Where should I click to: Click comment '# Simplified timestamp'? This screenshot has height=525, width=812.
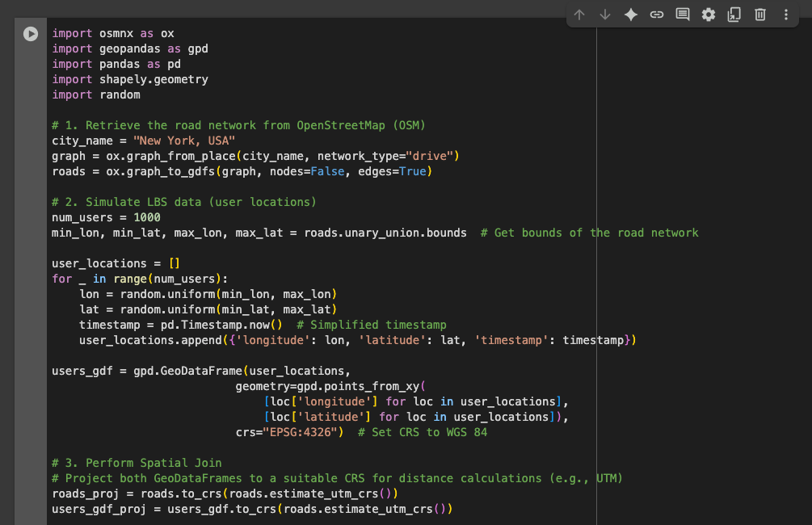pyautogui.click(x=372, y=325)
